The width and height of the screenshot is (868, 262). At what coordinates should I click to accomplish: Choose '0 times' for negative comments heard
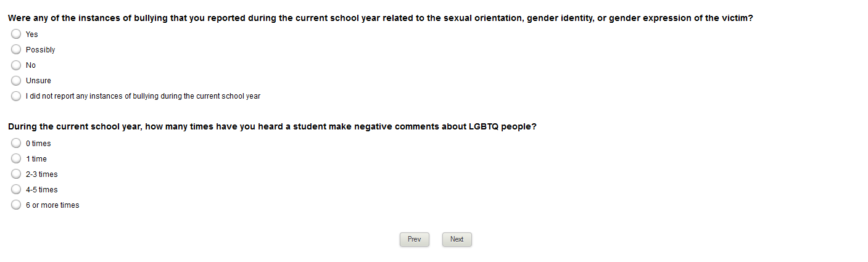point(16,144)
